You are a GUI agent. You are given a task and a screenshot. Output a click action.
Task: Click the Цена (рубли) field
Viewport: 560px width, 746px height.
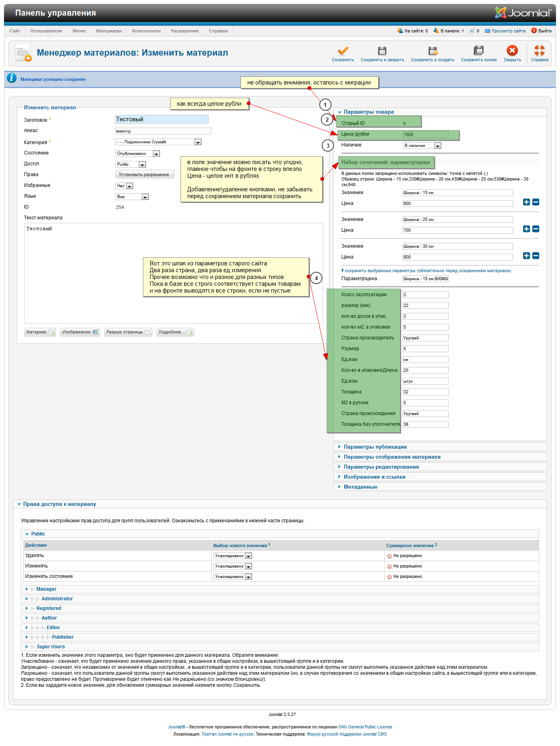click(426, 135)
